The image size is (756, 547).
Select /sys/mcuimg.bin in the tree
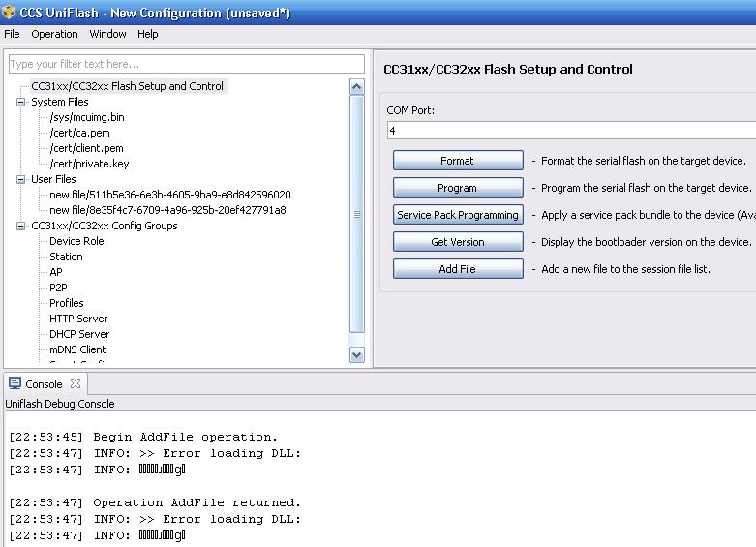click(87, 117)
